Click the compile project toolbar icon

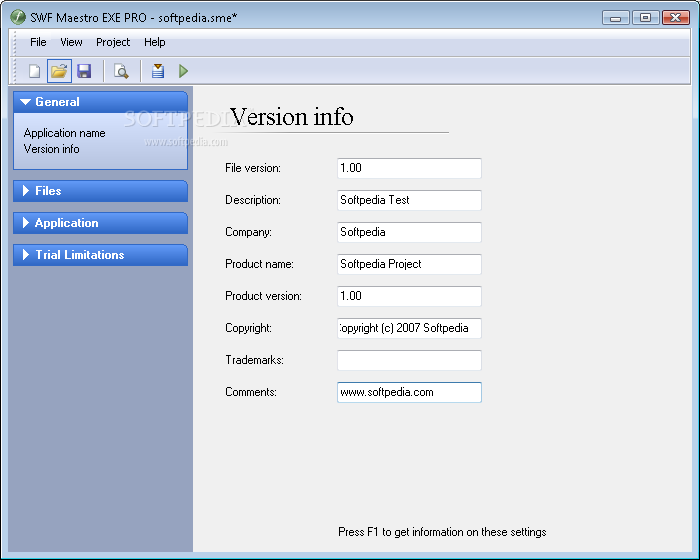[x=158, y=71]
